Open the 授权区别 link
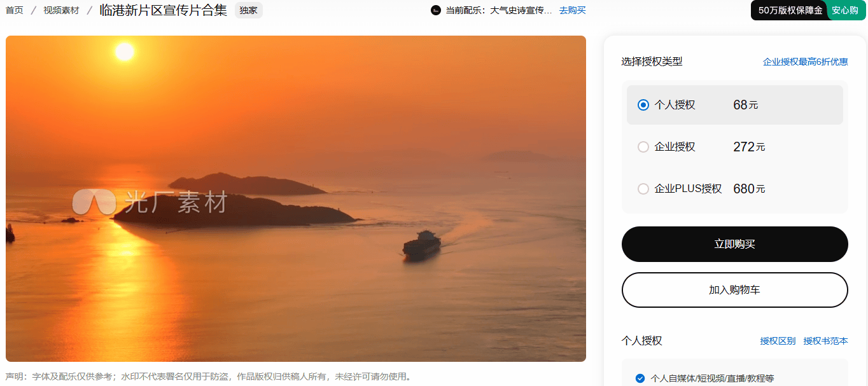Screen dimensions: 868x386 (x=778, y=341)
